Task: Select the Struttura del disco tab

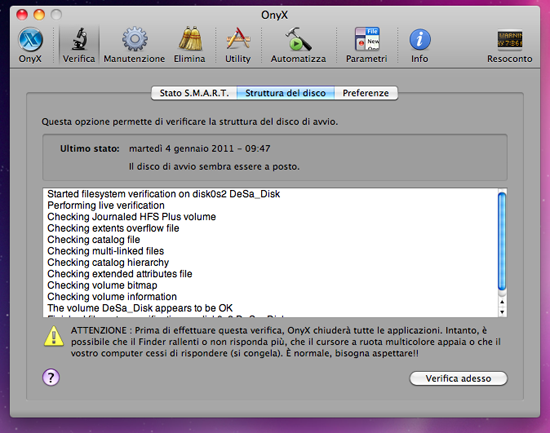Action: [286, 93]
